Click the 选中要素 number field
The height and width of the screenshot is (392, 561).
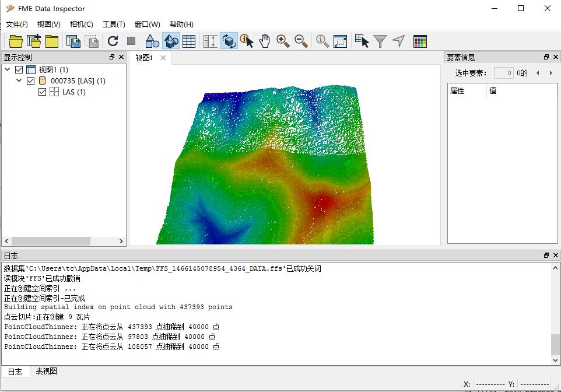point(503,73)
